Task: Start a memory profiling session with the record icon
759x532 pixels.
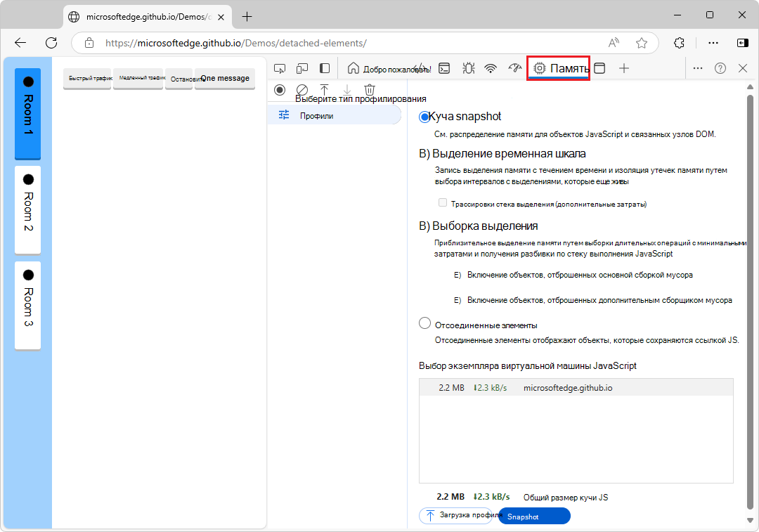Action: [280, 90]
